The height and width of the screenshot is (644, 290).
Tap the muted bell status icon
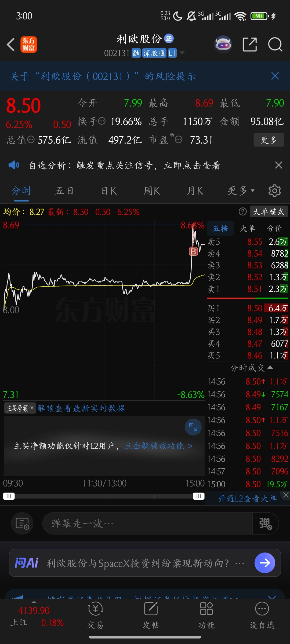tap(191, 16)
